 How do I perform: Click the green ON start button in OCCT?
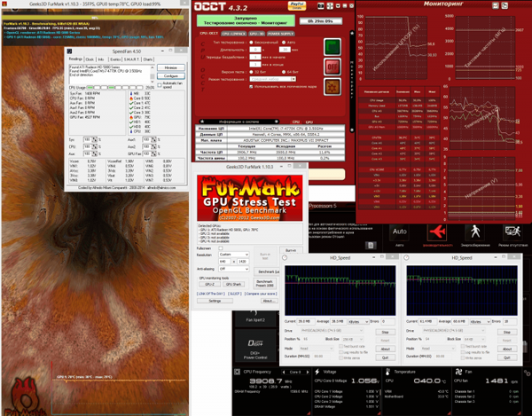(x=332, y=46)
